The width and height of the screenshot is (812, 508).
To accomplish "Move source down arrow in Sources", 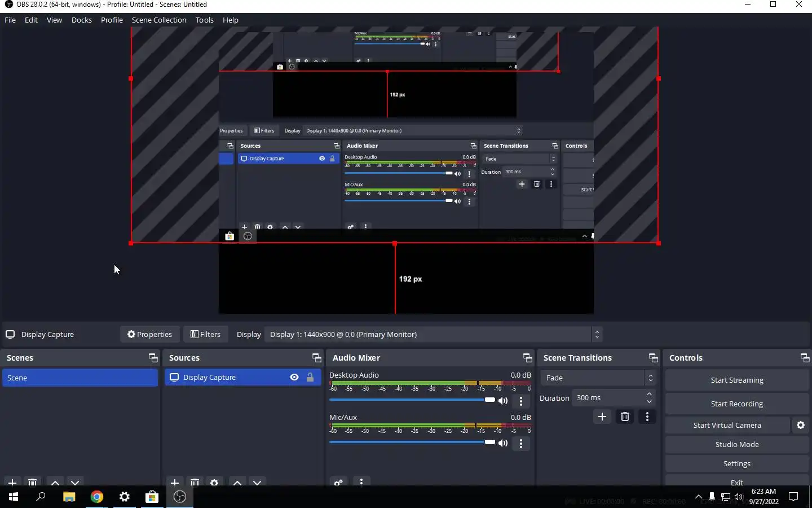I will point(257,482).
